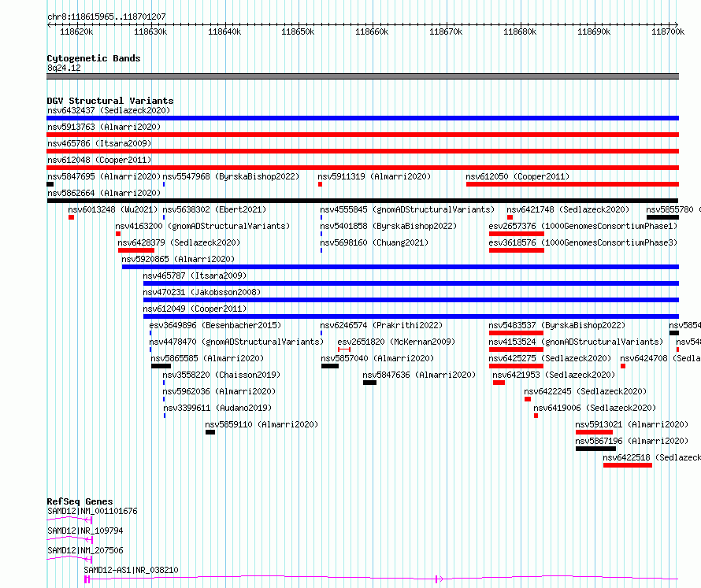Click the black bar of nsv5855780
The width and height of the screenshot is (701, 588).
[662, 217]
